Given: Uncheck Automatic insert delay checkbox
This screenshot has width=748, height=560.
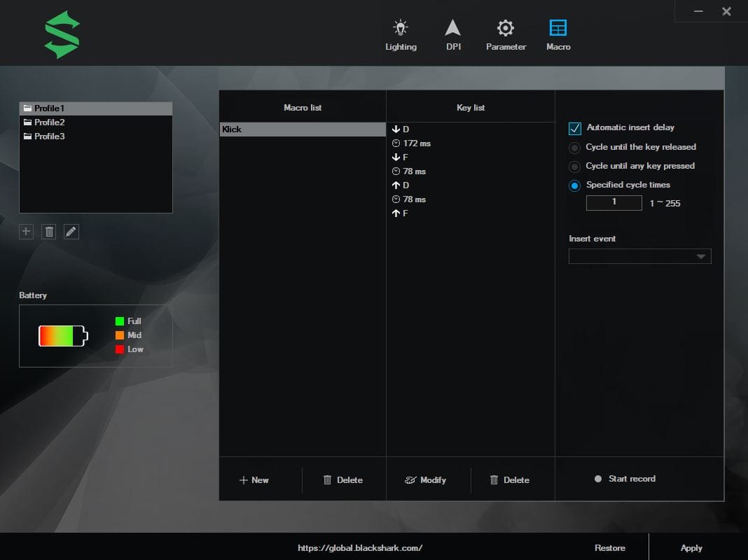Looking at the screenshot, I should [x=575, y=128].
